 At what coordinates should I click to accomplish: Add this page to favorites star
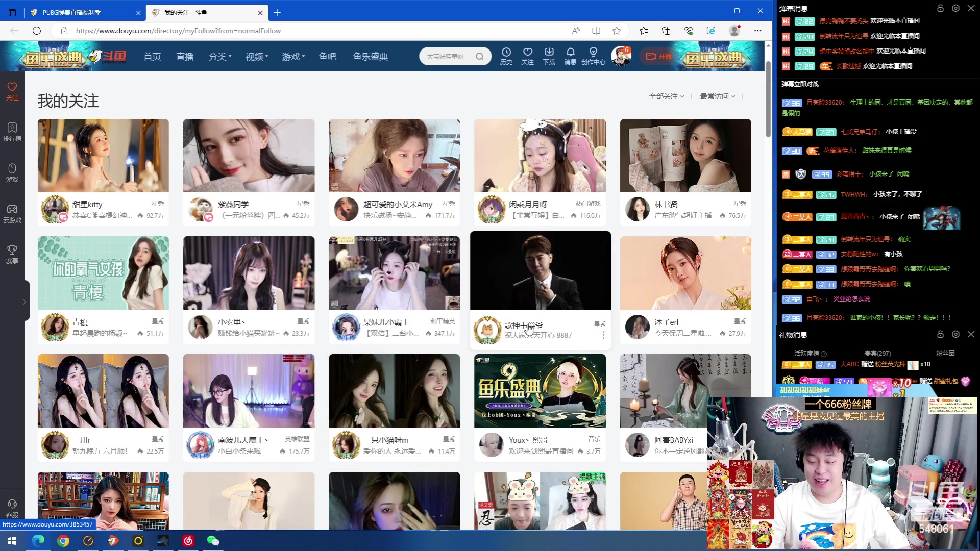[x=617, y=31]
